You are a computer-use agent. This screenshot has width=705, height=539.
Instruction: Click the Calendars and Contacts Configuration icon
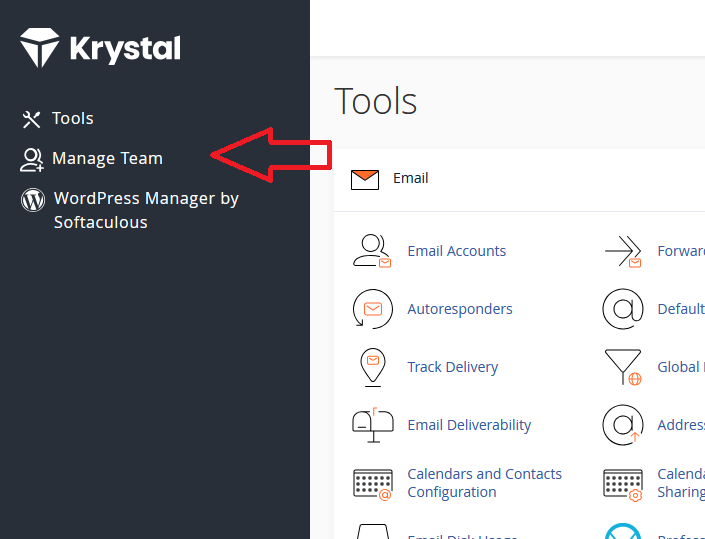[373, 485]
